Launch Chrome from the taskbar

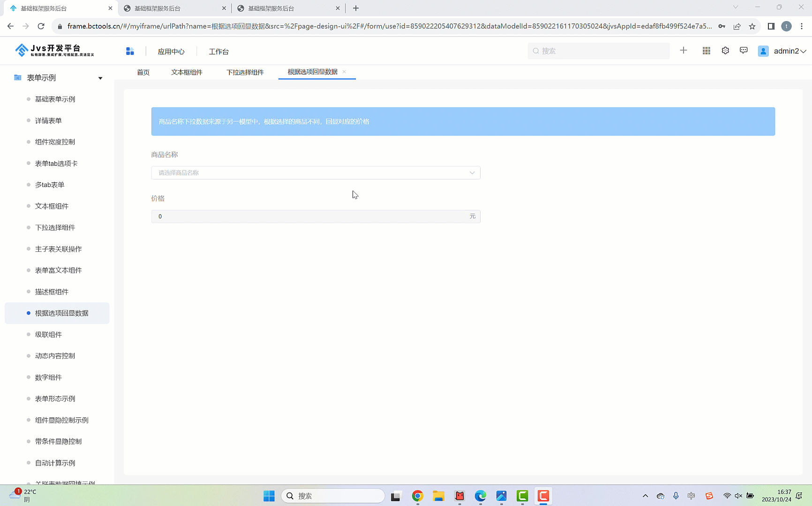click(x=417, y=496)
